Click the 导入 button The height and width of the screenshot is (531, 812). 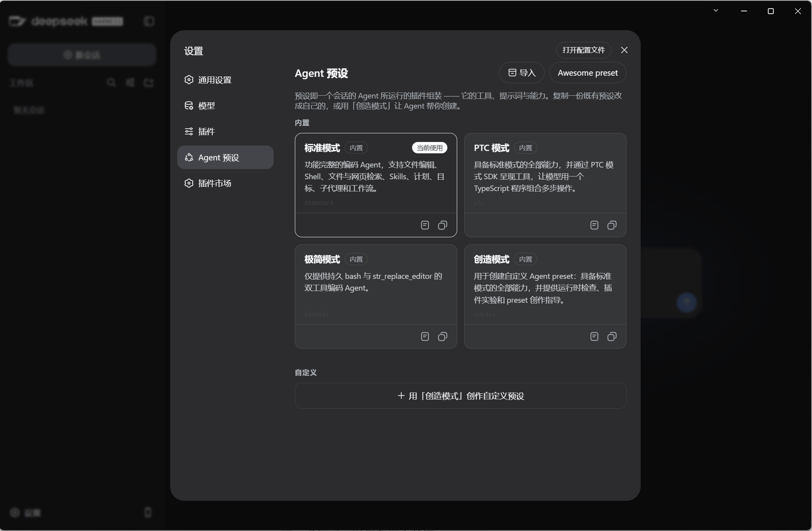click(x=521, y=73)
